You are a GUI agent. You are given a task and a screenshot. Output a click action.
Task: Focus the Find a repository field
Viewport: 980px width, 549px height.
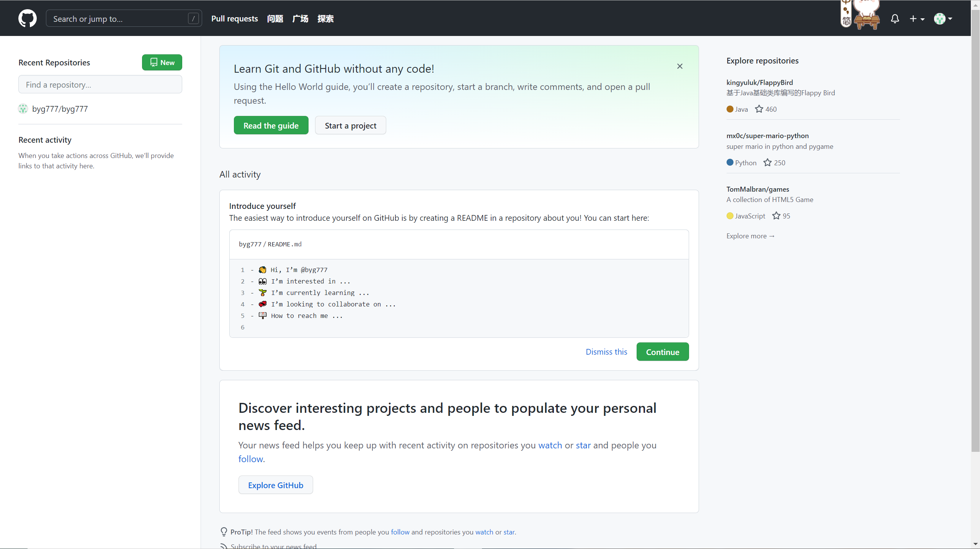tap(100, 84)
